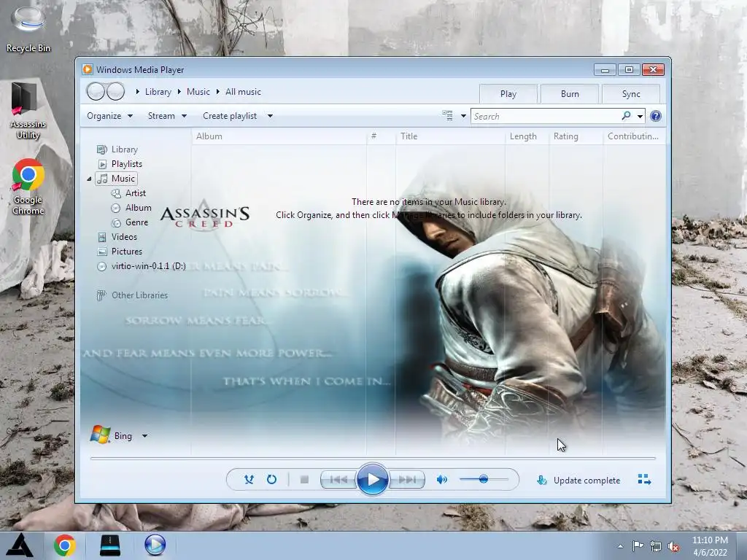Start playback with the Play button
Viewport: 747px width, 560px height.
coord(372,479)
